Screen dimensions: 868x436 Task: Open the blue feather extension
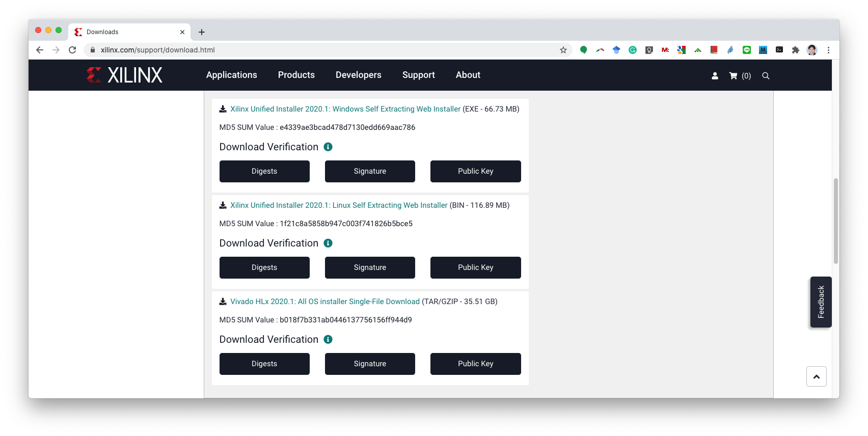730,50
